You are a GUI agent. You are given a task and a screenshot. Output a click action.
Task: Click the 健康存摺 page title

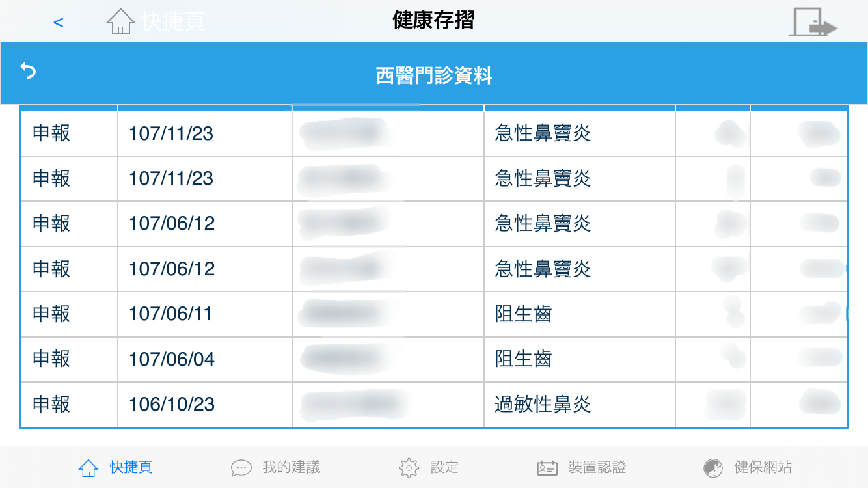[x=433, y=20]
